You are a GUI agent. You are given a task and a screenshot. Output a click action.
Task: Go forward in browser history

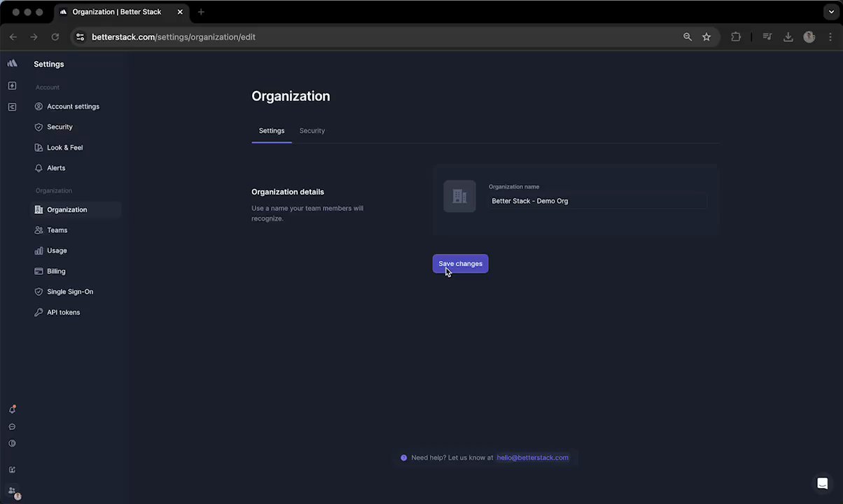[x=34, y=37]
